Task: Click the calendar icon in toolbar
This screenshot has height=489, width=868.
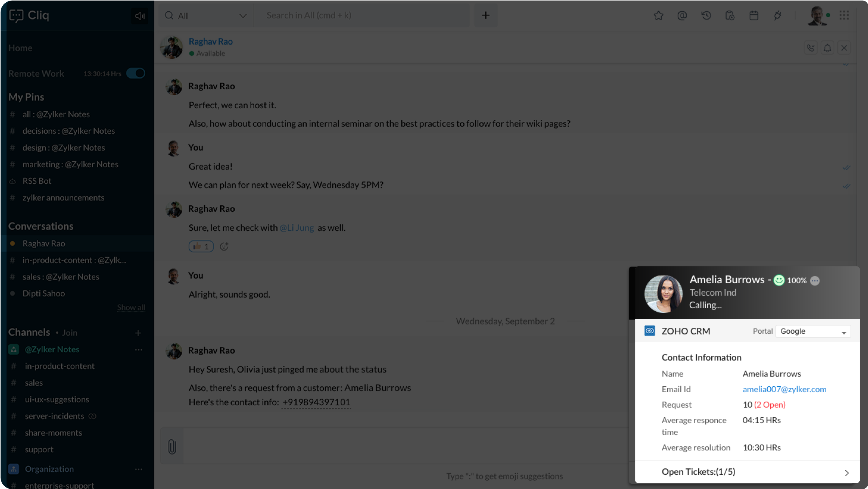Action: (x=754, y=15)
